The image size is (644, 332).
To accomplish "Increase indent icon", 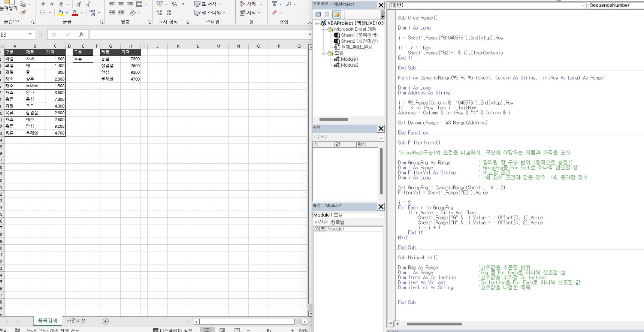I will pos(121,13).
